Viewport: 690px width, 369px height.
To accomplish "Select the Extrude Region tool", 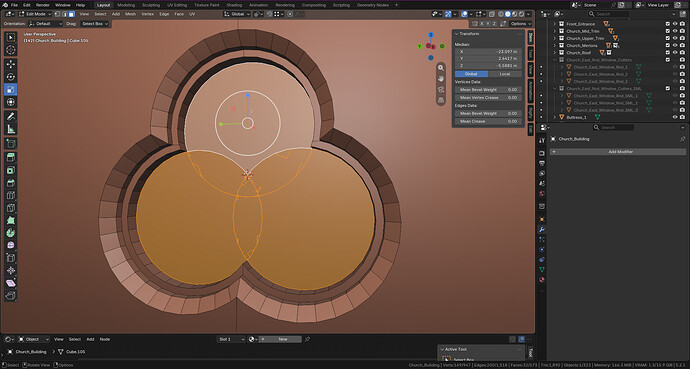I will 11,157.
